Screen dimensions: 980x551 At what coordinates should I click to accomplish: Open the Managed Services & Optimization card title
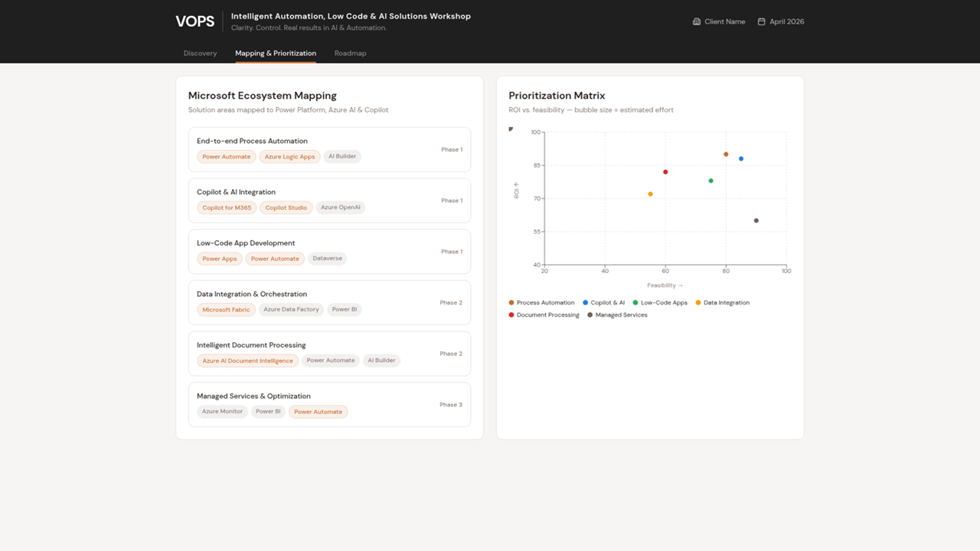point(253,396)
